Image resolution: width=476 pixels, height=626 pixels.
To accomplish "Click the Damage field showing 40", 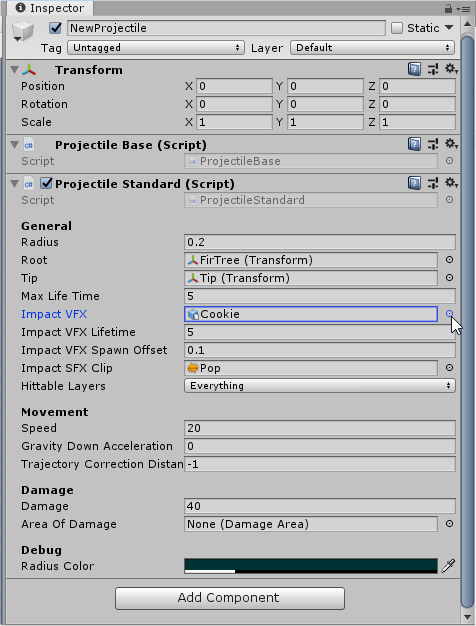I will point(320,506).
